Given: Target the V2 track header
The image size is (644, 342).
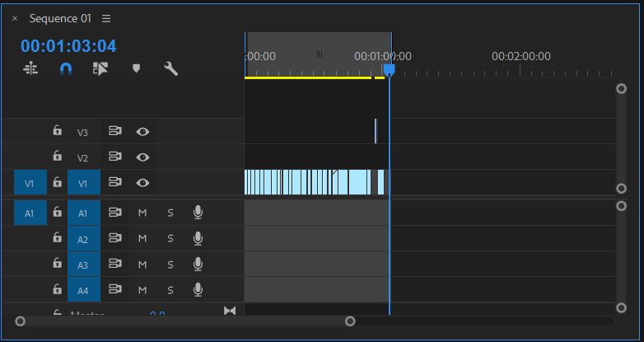Looking at the screenshot, I should (x=83, y=157).
